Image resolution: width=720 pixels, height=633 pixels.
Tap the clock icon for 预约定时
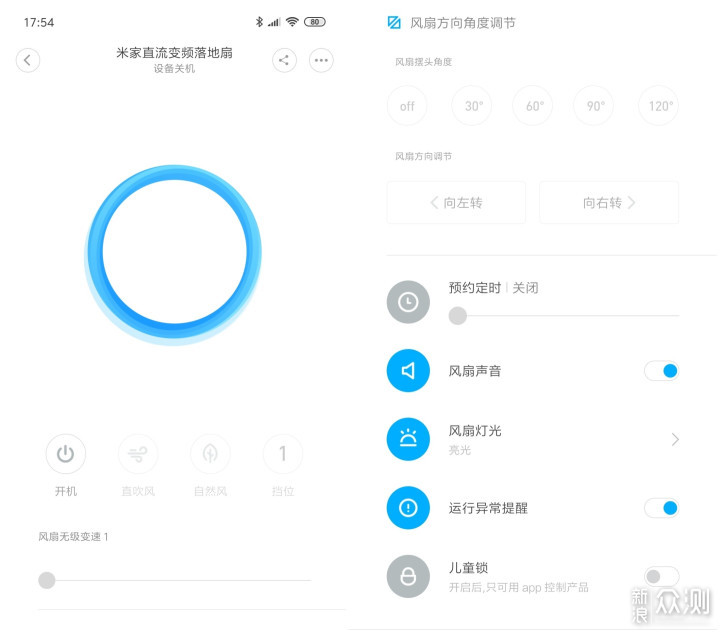[x=408, y=302]
